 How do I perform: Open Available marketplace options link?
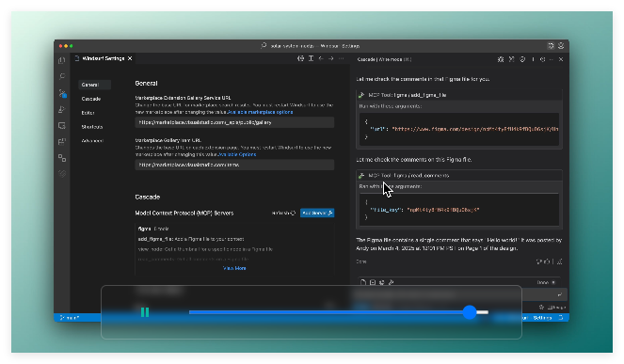tap(261, 112)
